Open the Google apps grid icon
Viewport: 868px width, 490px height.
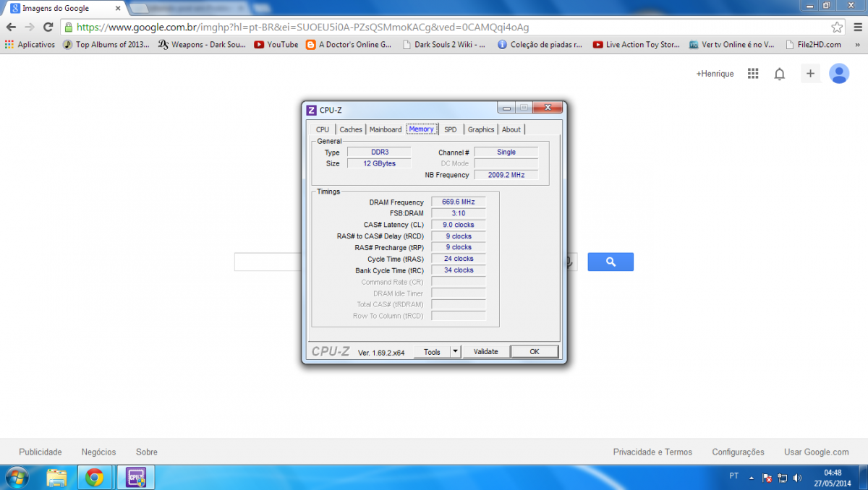[753, 74]
